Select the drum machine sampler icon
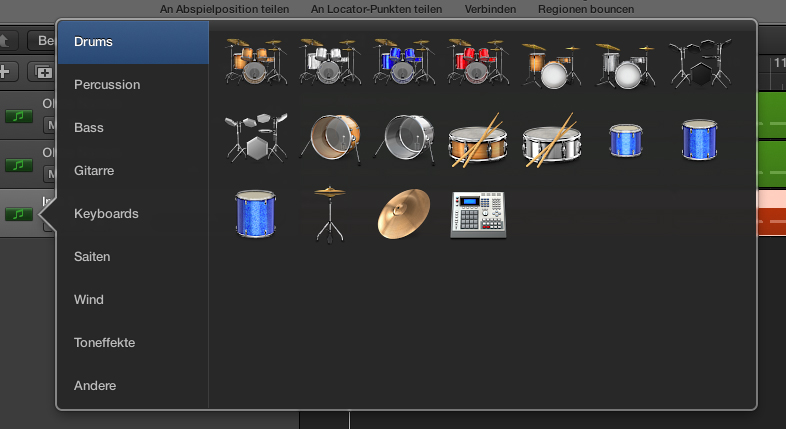The height and width of the screenshot is (429, 786). [x=478, y=212]
